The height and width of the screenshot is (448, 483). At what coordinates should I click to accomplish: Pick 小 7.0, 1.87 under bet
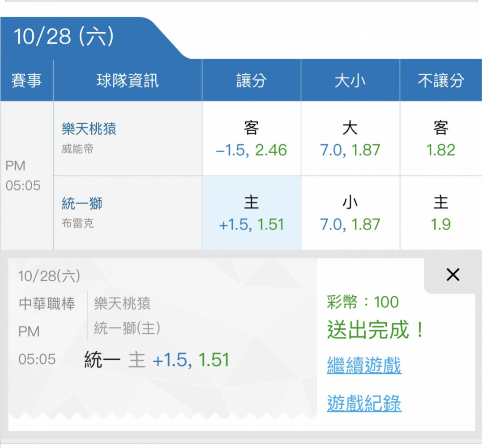350,213
